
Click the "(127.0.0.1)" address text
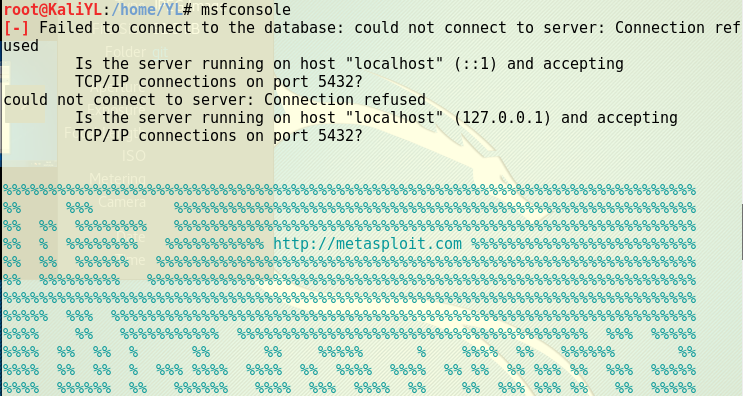click(x=502, y=118)
